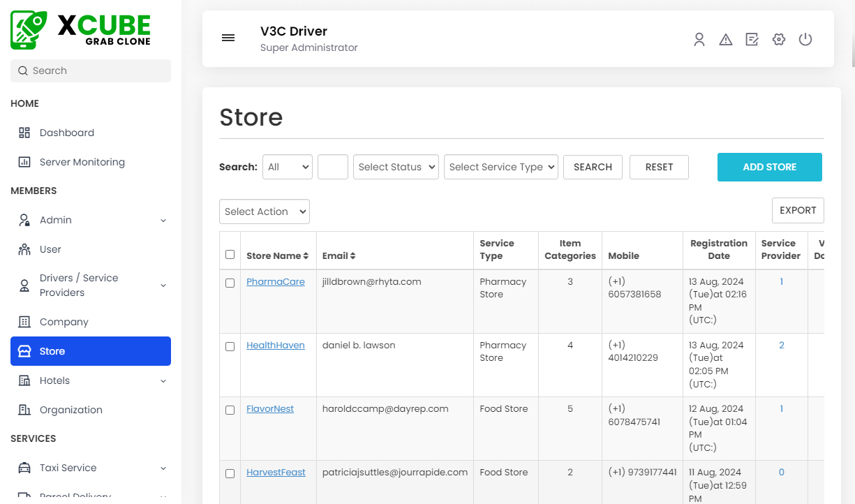Open the settings gear icon

tap(779, 39)
